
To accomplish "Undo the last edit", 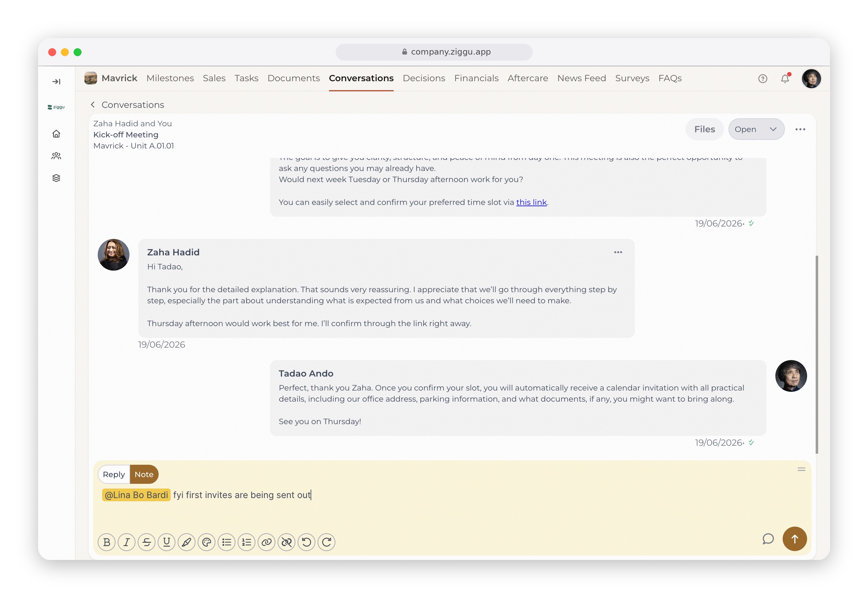I will coord(306,542).
